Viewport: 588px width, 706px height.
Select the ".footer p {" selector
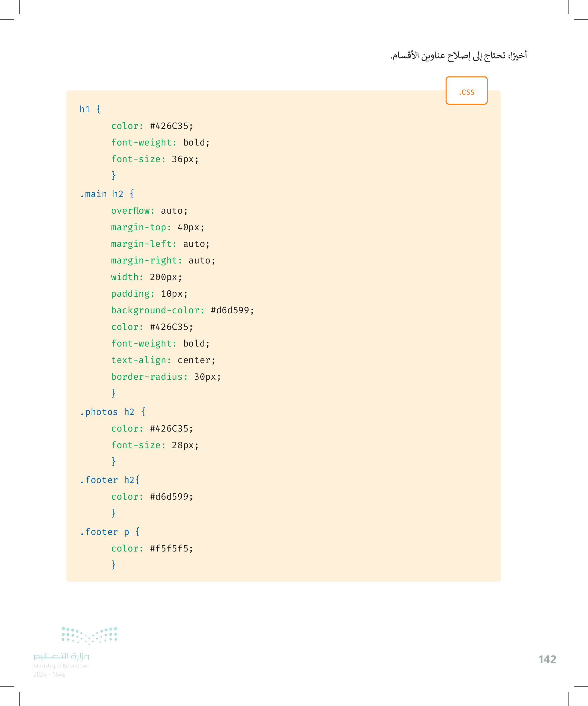(110, 532)
